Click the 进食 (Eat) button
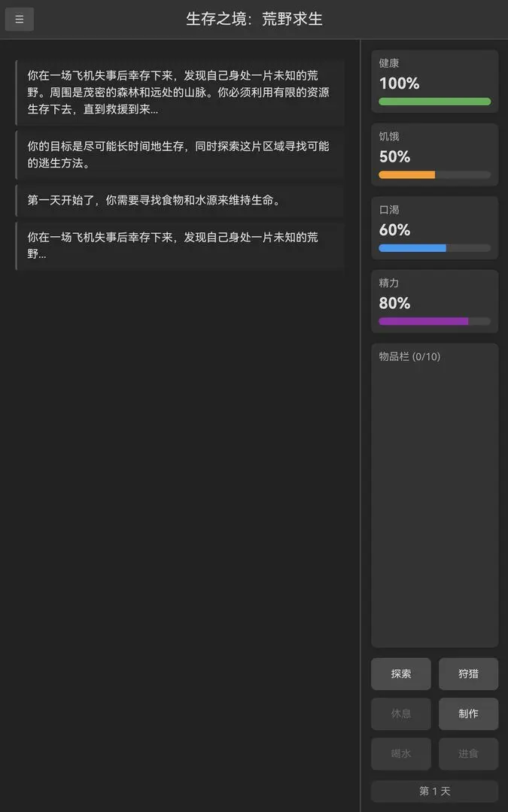The image size is (508, 812). (468, 753)
